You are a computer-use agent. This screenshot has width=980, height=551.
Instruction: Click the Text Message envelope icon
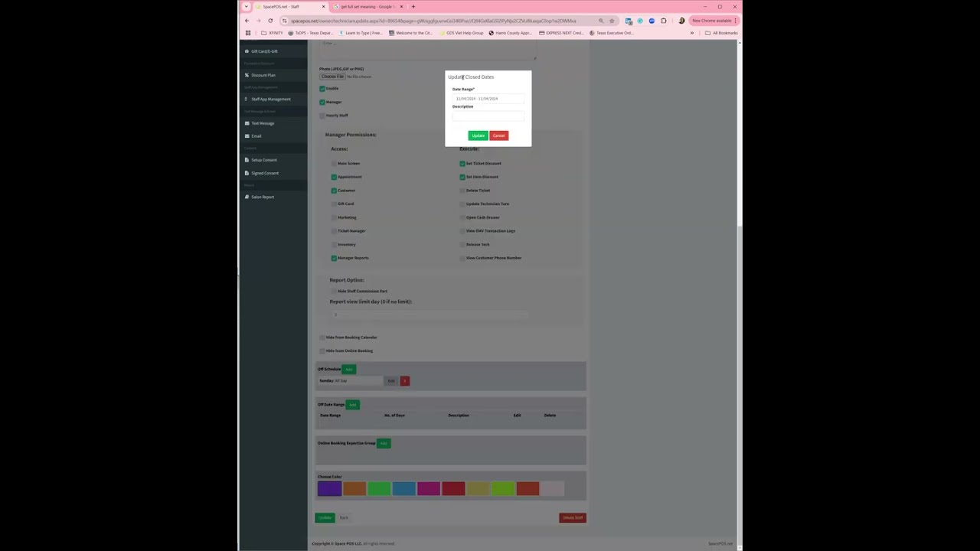(247, 123)
